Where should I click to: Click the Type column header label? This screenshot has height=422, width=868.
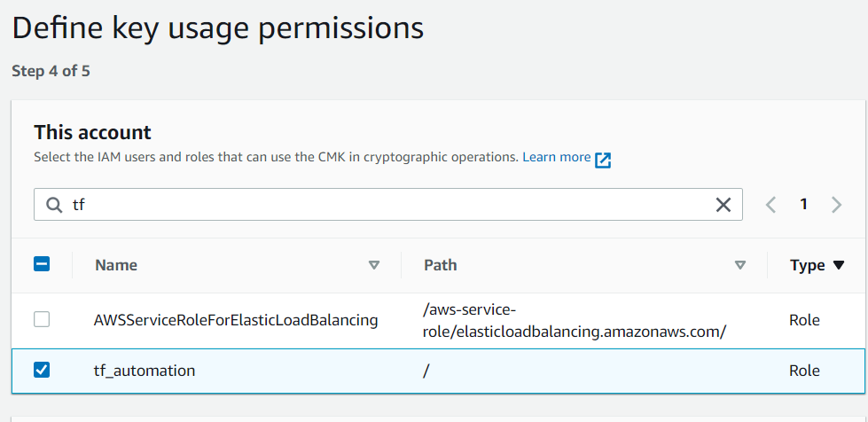[x=807, y=266]
